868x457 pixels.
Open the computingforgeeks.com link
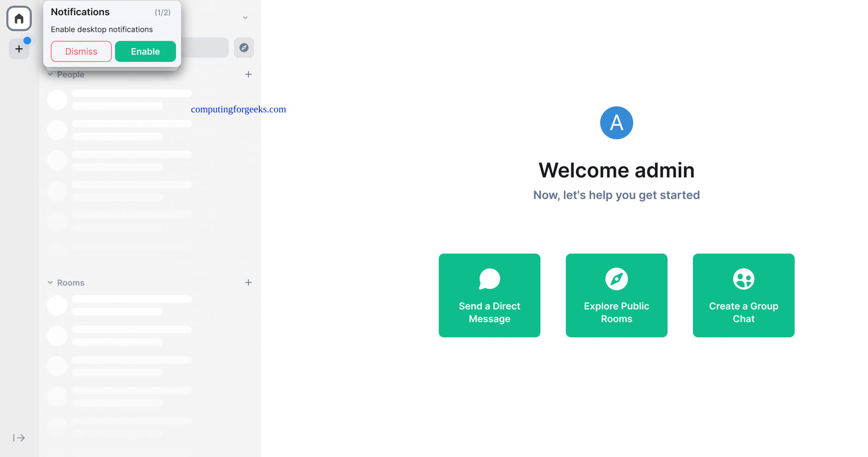tap(238, 109)
